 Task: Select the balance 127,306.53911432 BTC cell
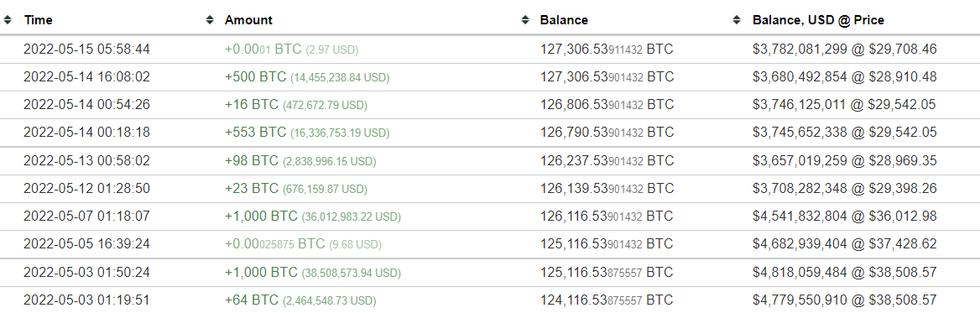607,49
